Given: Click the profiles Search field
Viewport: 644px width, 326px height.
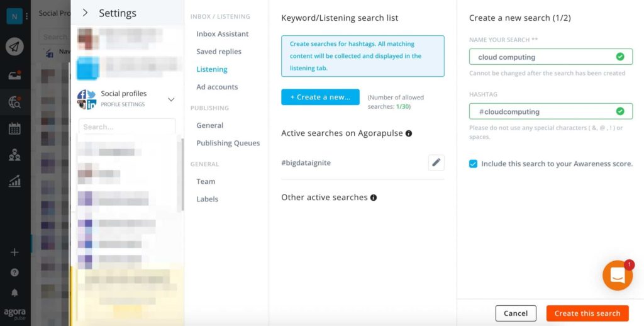Looking at the screenshot, I should pos(127,126).
